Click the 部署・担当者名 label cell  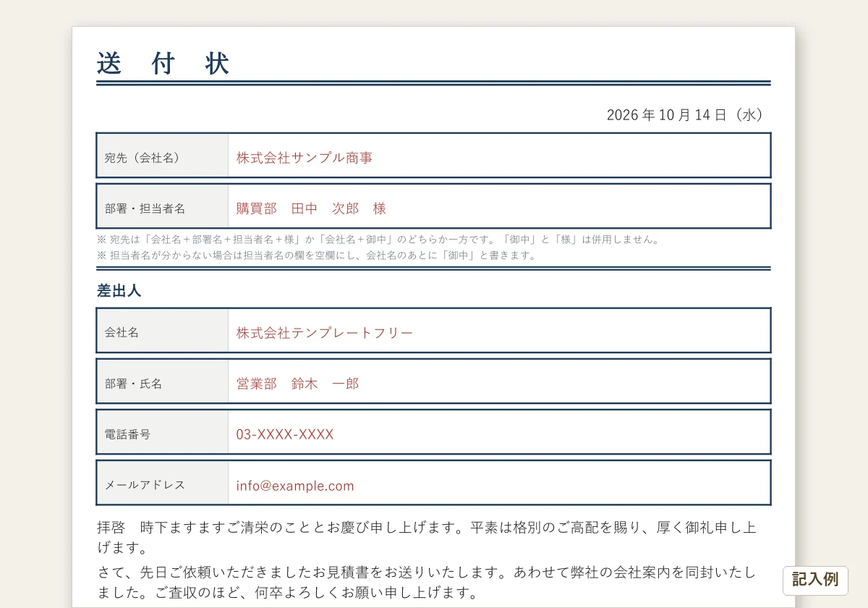[x=163, y=206]
